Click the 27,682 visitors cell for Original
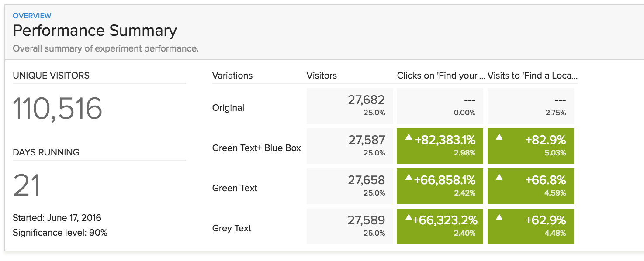Image resolution: width=644 pixels, height=261 pixels. point(350,106)
